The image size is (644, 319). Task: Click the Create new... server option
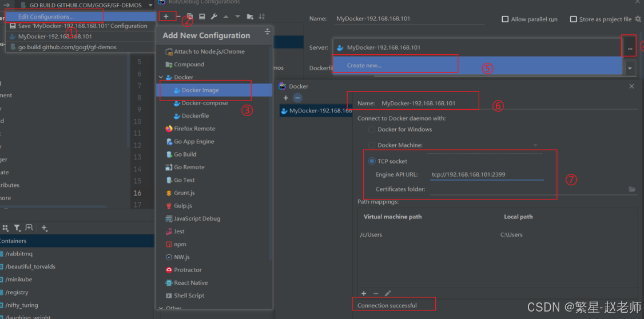click(364, 65)
